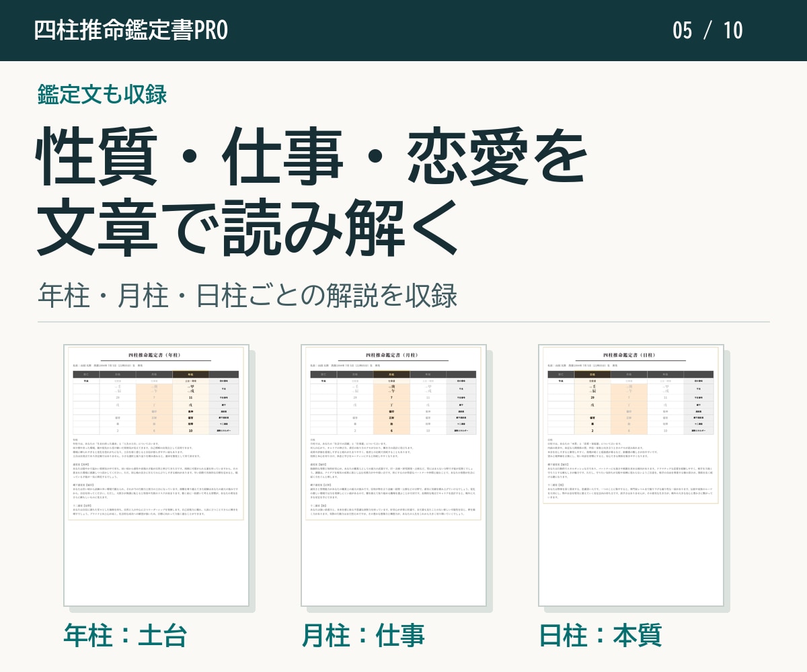The image size is (807, 672).
Task: Open the 月柱 report page thumbnail
Action: 393,474
